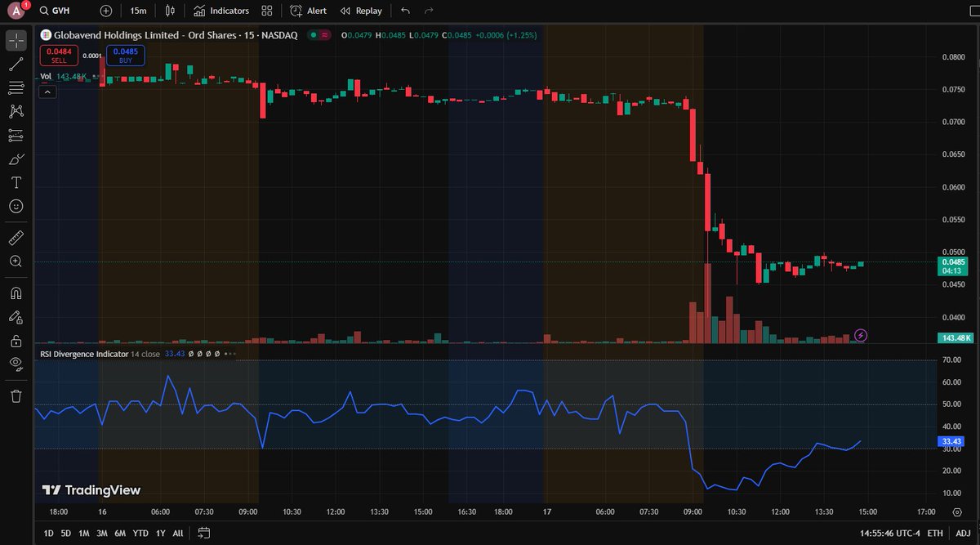
Task: Click the red SELL 0.0484 button
Action: click(59, 55)
